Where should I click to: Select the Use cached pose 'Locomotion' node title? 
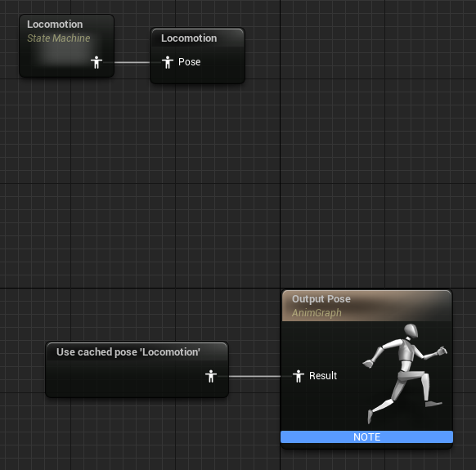point(128,352)
